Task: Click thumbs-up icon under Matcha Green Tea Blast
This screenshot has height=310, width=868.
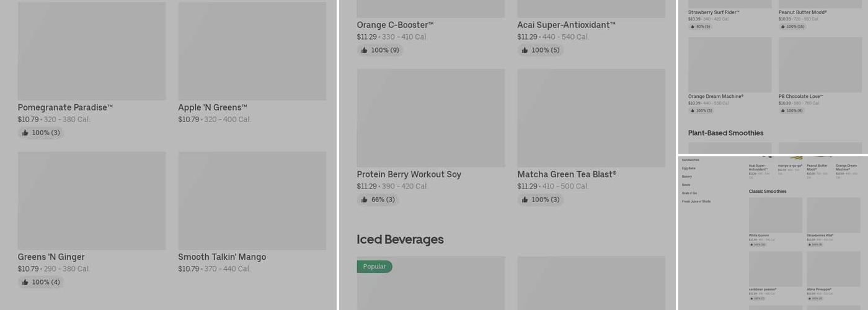Action: (525, 200)
